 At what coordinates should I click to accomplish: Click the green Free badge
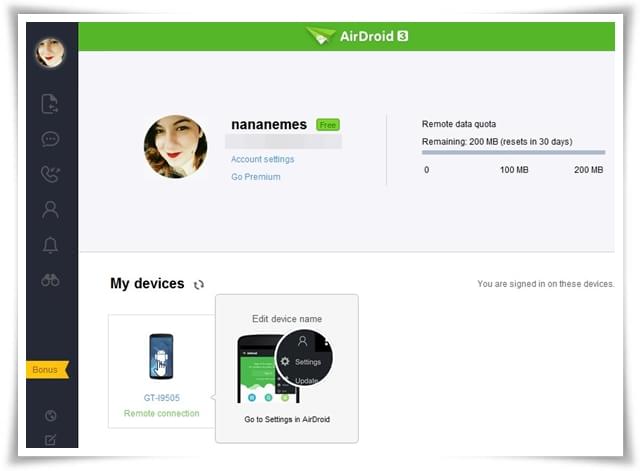(328, 125)
